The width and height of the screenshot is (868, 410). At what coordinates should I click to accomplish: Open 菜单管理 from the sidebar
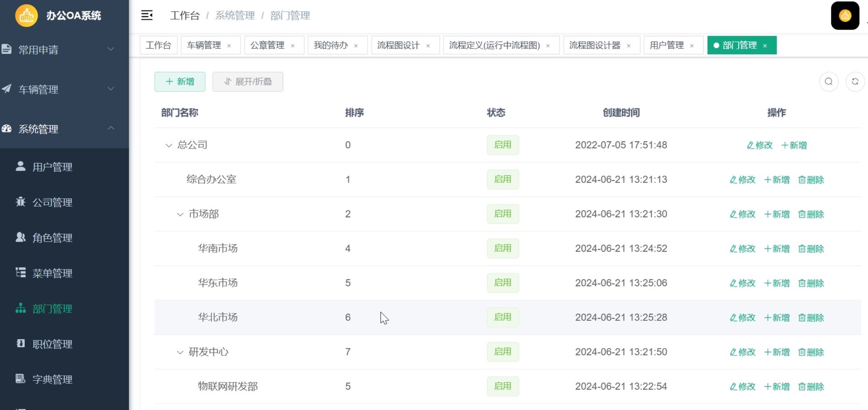52,273
